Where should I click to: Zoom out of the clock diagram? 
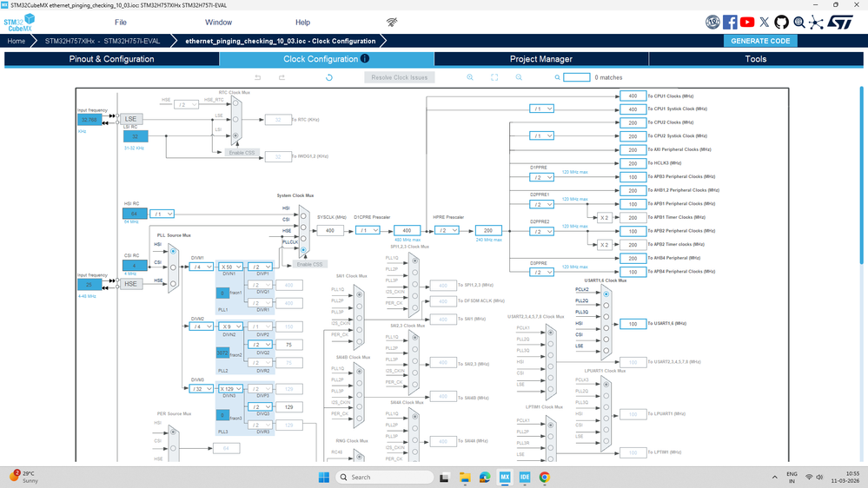[519, 77]
